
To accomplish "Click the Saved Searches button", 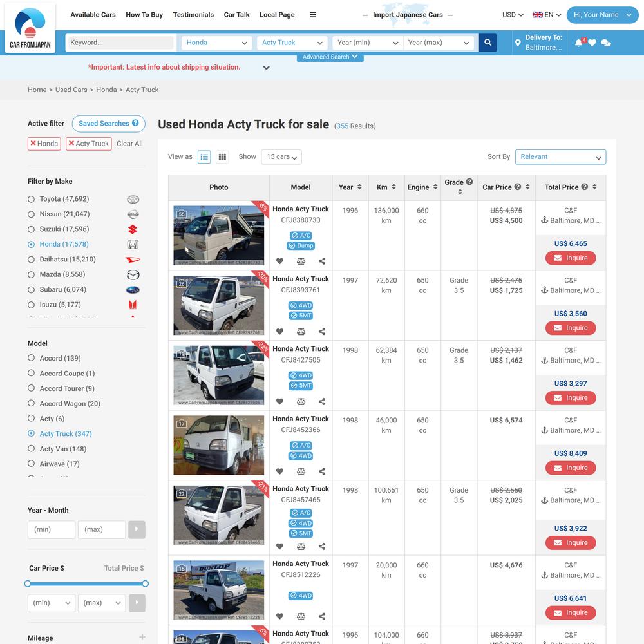I will pos(108,124).
